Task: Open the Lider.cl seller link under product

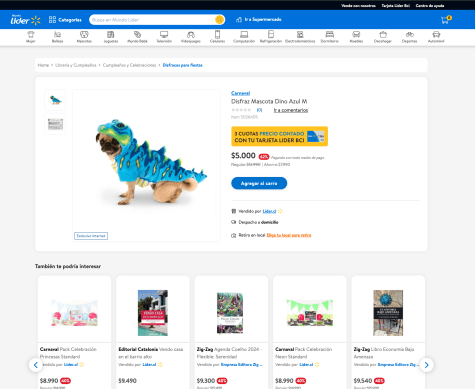Action: 269,211
